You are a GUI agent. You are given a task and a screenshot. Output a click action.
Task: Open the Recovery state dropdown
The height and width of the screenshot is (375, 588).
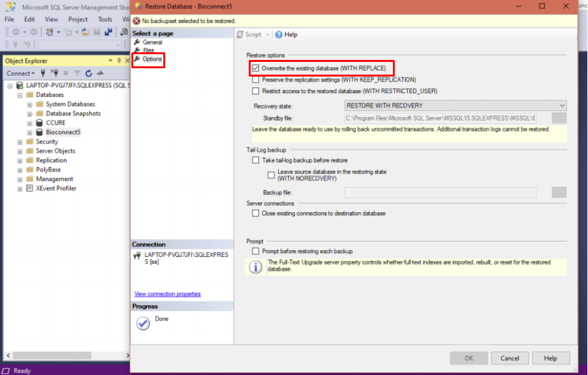tap(455, 106)
